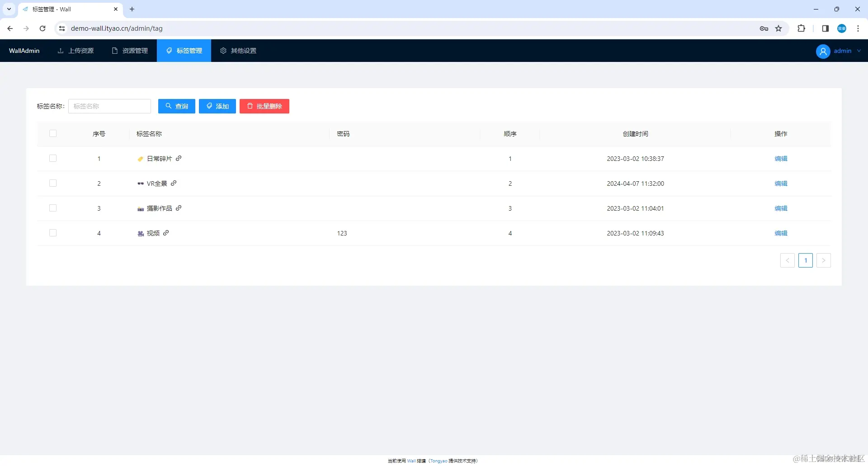This screenshot has width=868, height=466.
Task: Go to previous page of the table
Action: coord(788,260)
